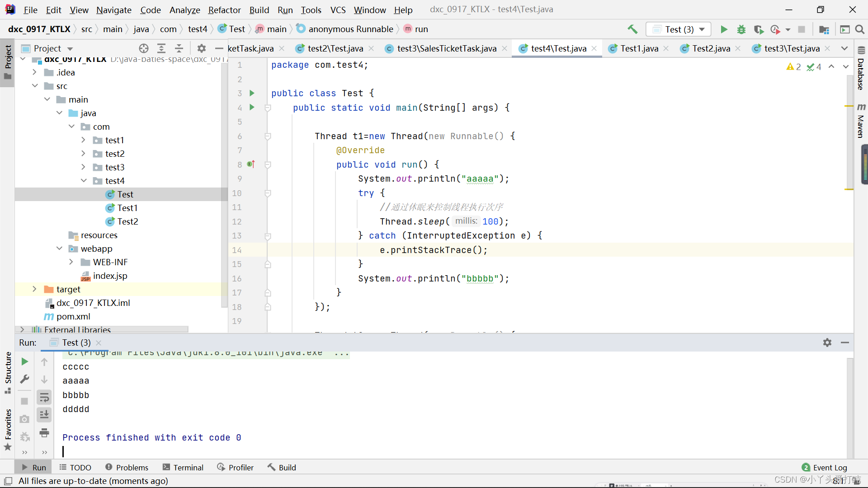Screen dimensions: 868x488
Task: Open Project panel gear options
Action: 202,48
